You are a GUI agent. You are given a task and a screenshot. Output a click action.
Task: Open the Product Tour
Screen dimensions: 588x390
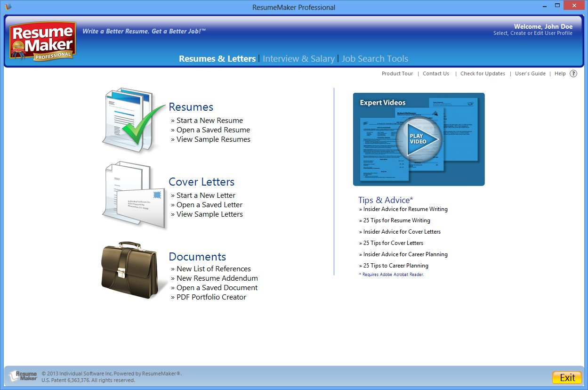(x=397, y=73)
